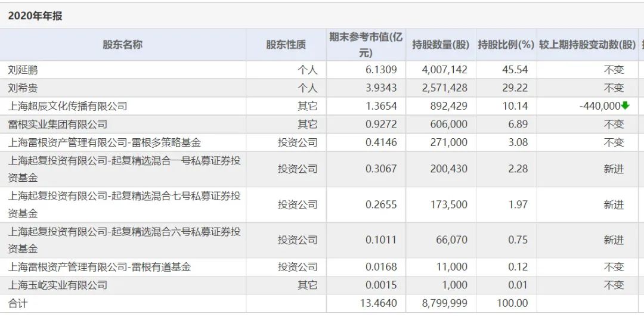644x320 pixels.
Task: Open 上海超辰文化传播有限公司 shareholder entry
Action: tap(67, 106)
